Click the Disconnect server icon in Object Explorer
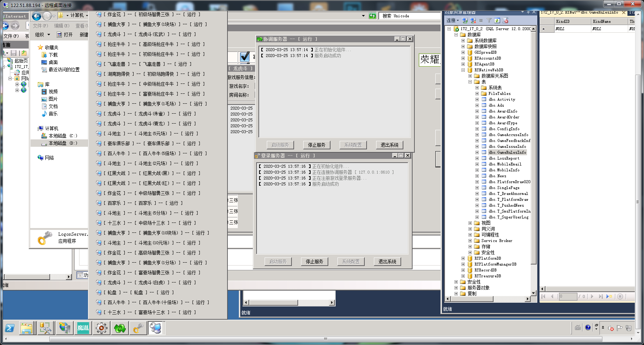 click(473, 21)
